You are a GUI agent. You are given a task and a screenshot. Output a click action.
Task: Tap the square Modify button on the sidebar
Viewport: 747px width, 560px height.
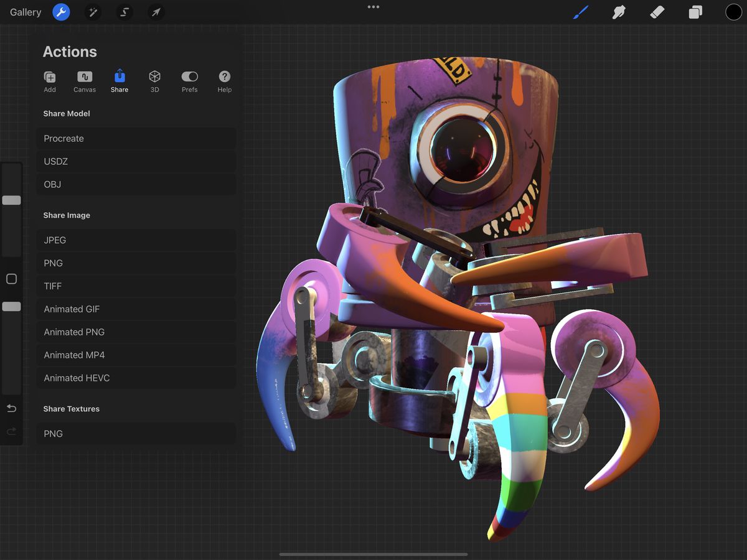[11, 279]
